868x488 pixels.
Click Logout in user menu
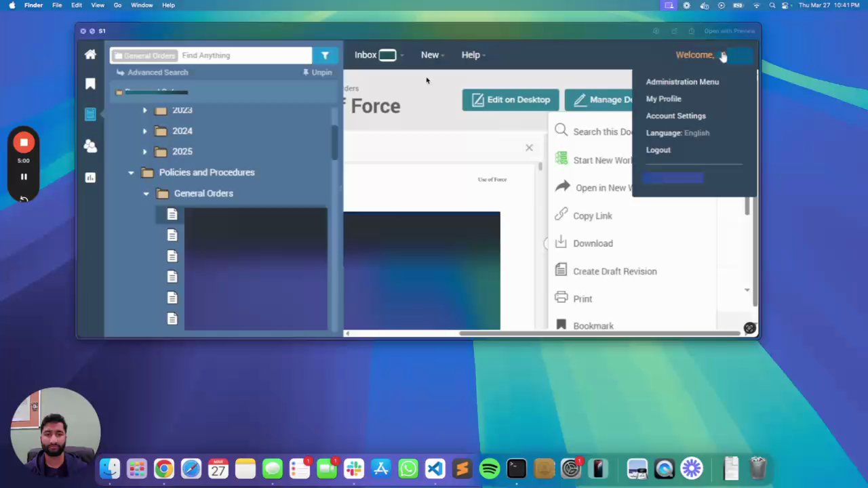click(x=658, y=150)
